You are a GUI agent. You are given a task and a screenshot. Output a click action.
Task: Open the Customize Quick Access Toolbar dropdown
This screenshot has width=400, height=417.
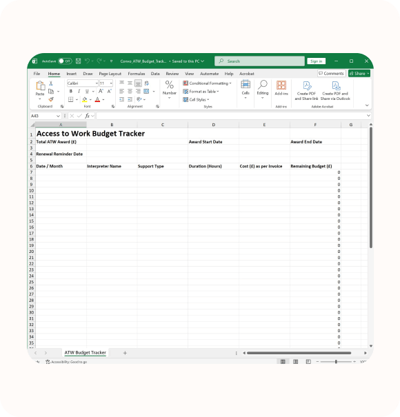(x=111, y=61)
